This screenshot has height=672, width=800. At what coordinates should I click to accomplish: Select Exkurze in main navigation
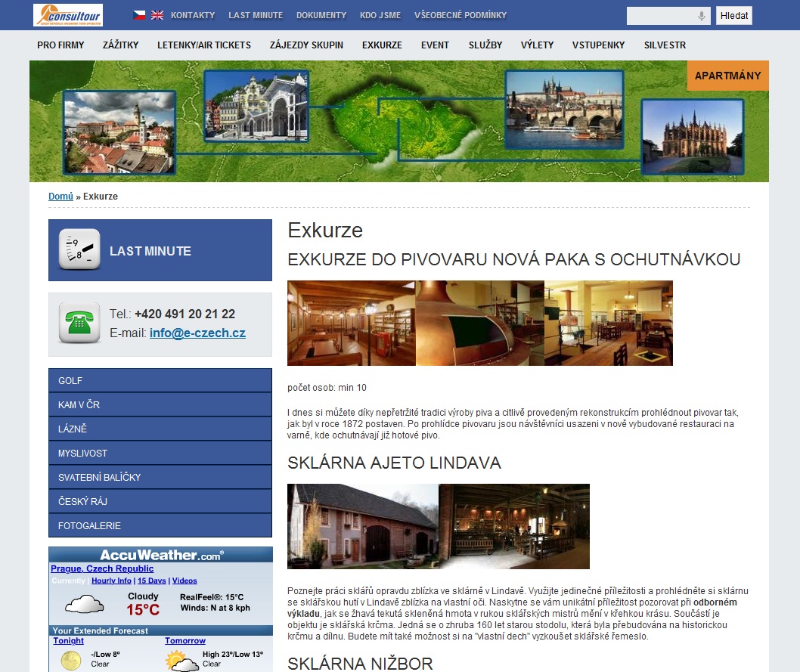(382, 45)
